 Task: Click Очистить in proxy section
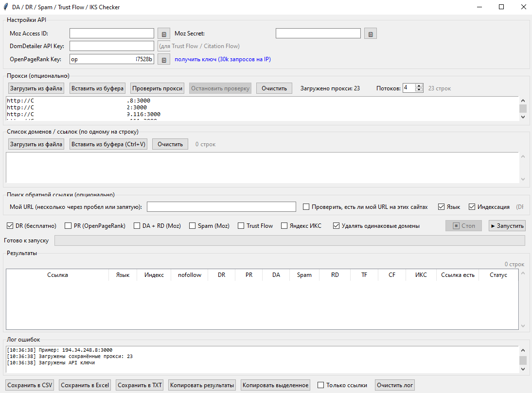(x=274, y=88)
